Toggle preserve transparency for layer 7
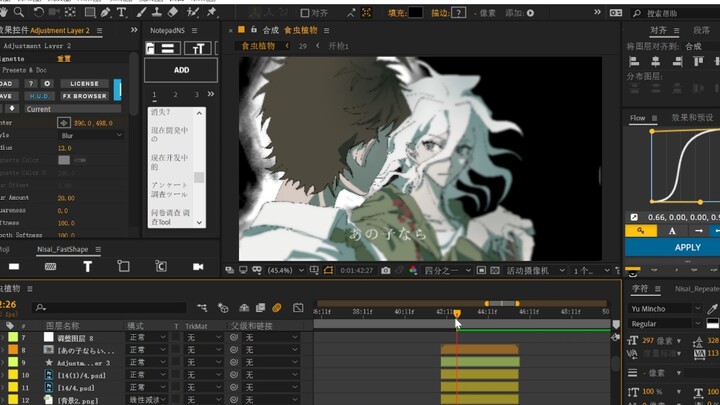The height and width of the screenshot is (405, 720). click(176, 338)
